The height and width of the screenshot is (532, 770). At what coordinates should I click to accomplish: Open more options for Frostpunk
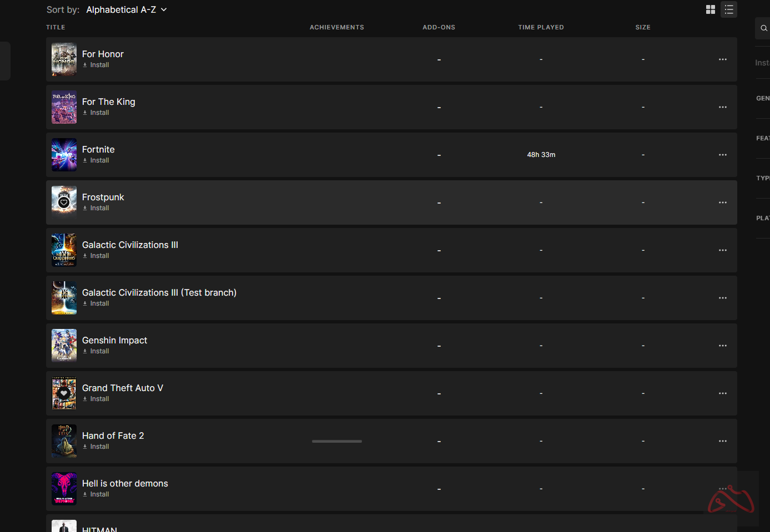(x=722, y=202)
